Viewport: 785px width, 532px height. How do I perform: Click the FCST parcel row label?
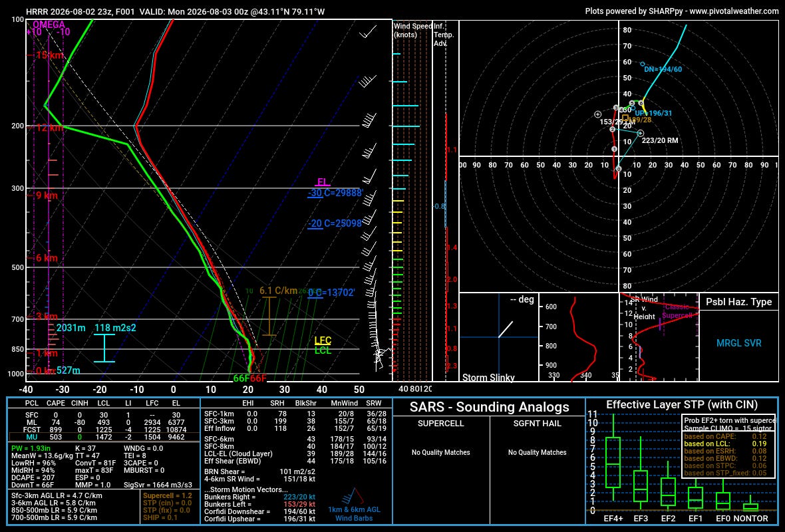31,430
